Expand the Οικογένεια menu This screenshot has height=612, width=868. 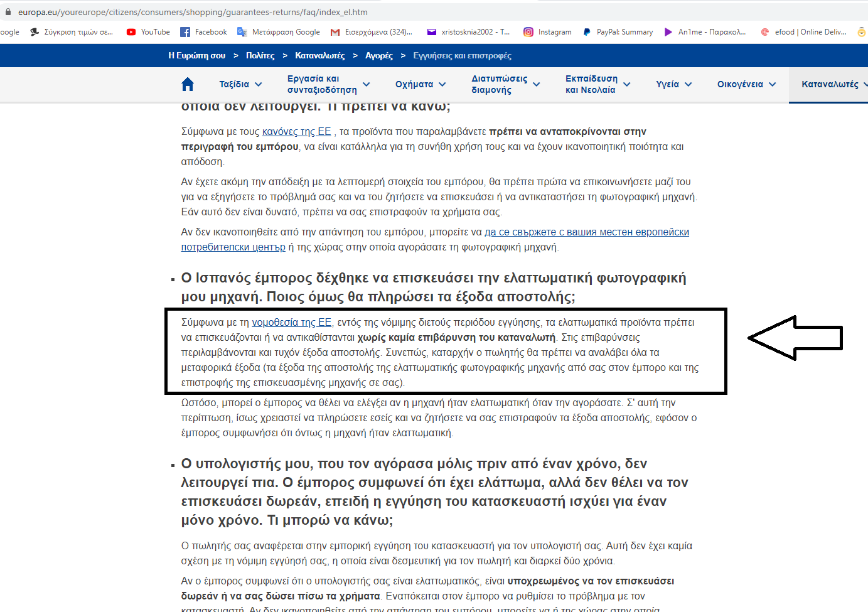[x=746, y=84]
